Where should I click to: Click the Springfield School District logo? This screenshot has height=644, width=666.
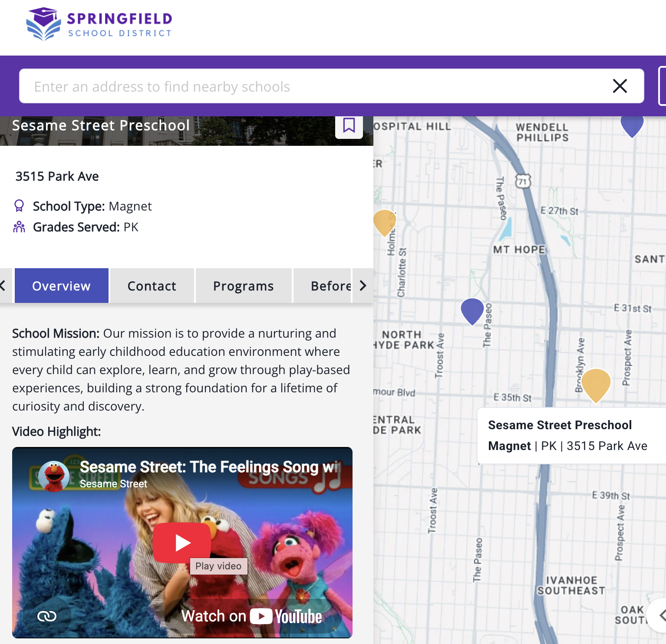[99, 24]
